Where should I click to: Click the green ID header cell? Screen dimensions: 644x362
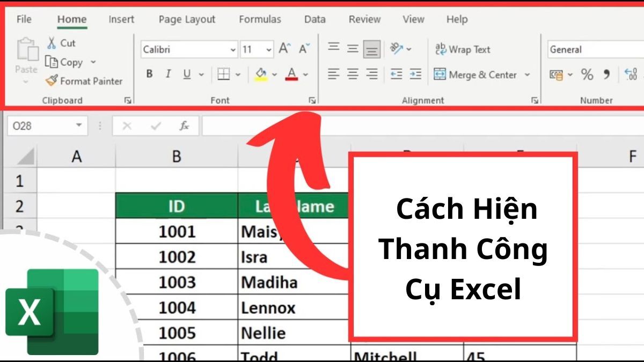177,206
